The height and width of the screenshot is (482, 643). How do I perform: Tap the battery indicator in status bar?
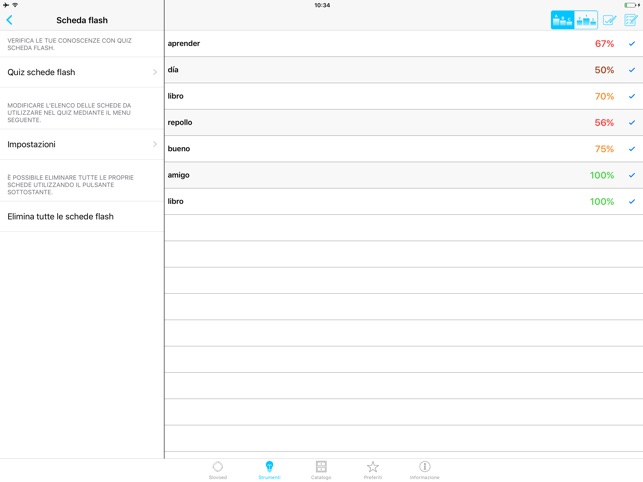coord(632,5)
